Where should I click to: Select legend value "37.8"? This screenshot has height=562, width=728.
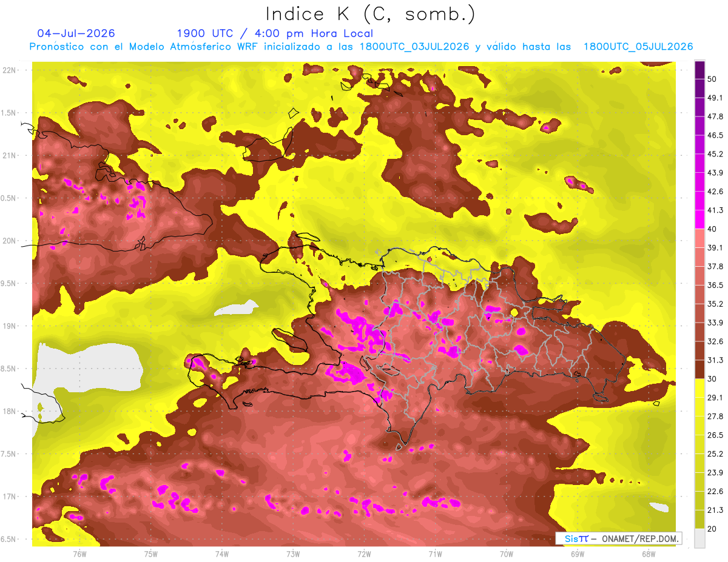coord(715,267)
